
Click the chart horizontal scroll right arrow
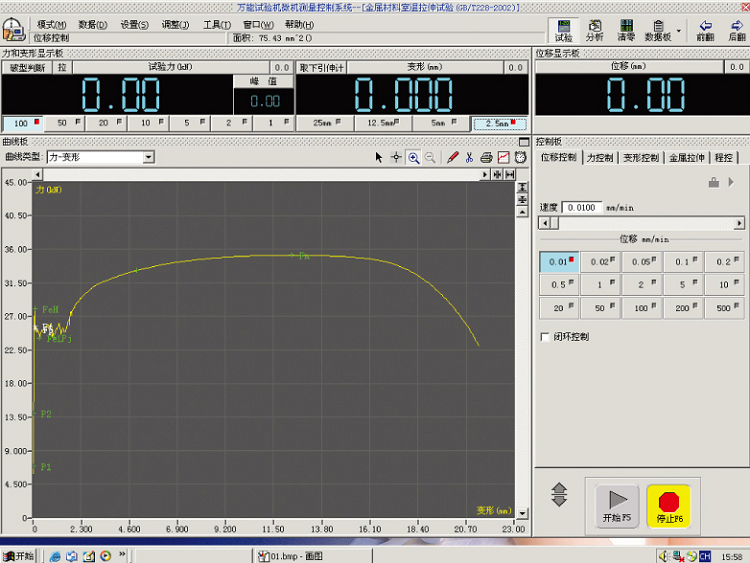point(485,175)
